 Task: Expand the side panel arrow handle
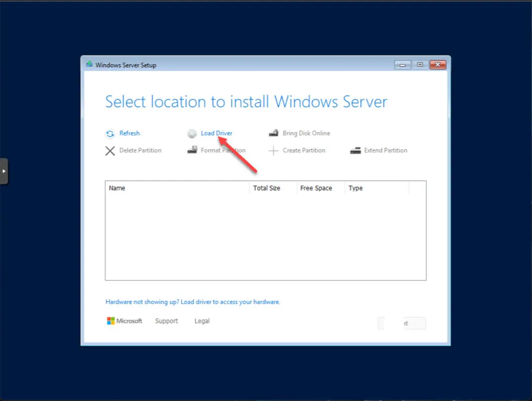[4, 171]
